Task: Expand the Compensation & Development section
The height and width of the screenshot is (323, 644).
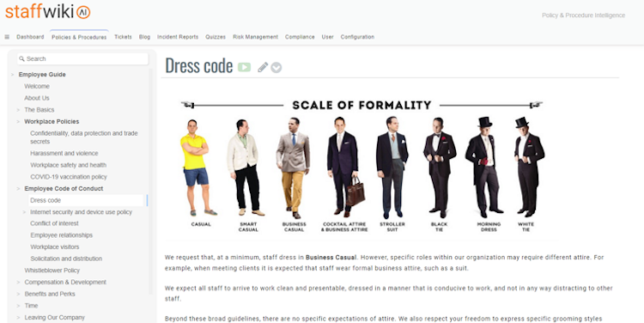Action: coord(18,283)
